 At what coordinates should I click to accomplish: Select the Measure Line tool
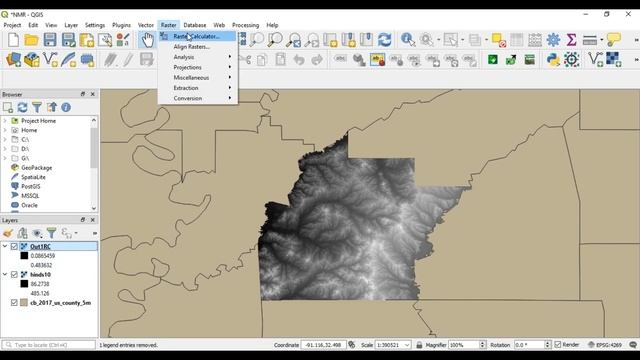pos(589,40)
